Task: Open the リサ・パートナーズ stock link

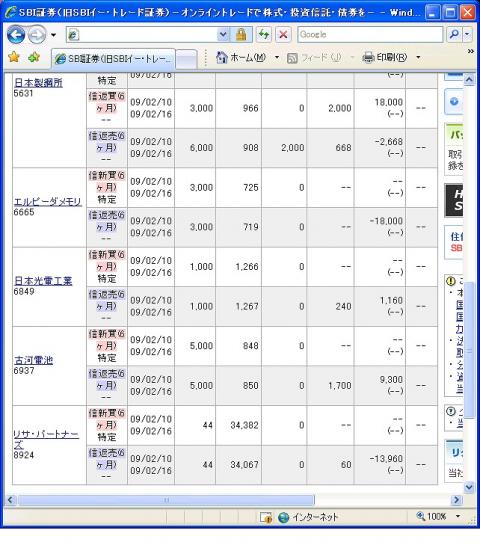Action: pyautogui.click(x=46, y=439)
